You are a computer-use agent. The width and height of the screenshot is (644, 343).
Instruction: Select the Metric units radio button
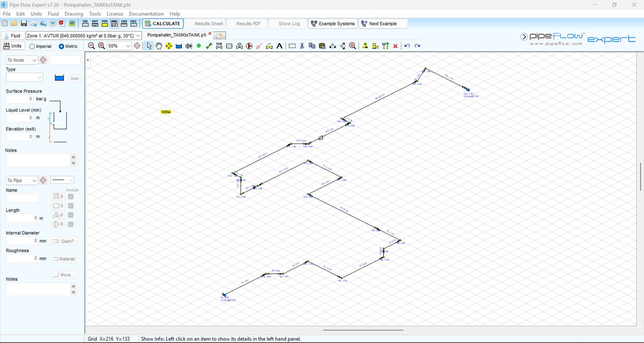(62, 46)
